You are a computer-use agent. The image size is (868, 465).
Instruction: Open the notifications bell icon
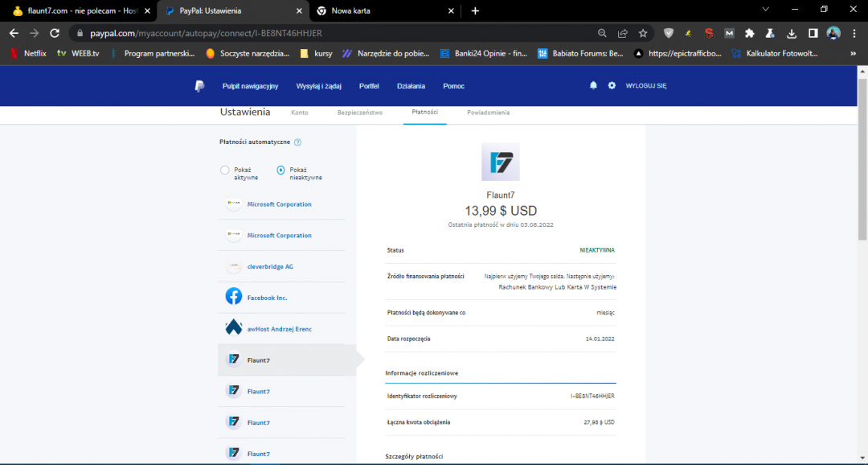click(593, 85)
